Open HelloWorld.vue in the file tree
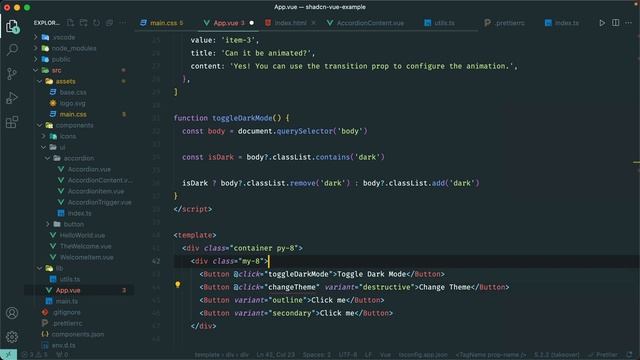Screen dimensions: 640x360 [82, 236]
